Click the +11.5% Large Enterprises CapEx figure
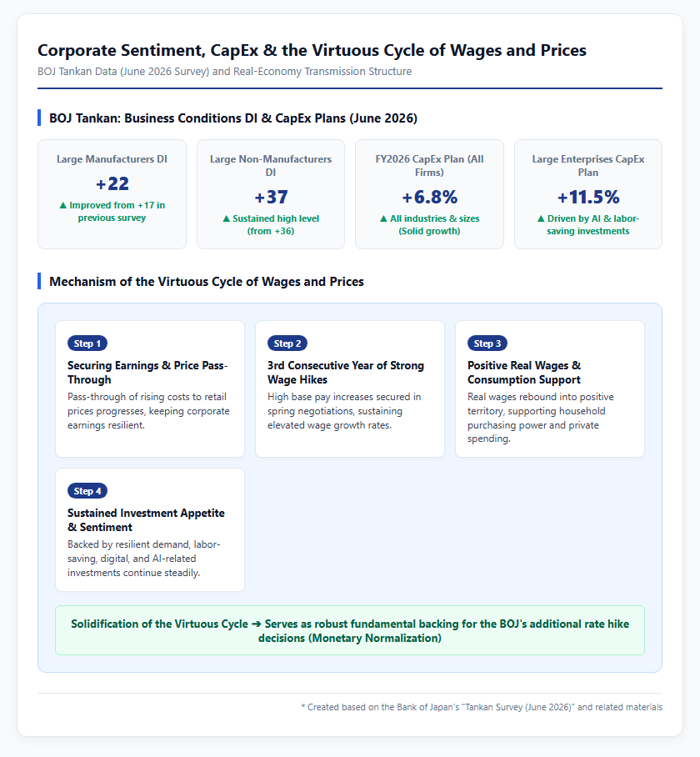This screenshot has height=757, width=700. click(588, 197)
